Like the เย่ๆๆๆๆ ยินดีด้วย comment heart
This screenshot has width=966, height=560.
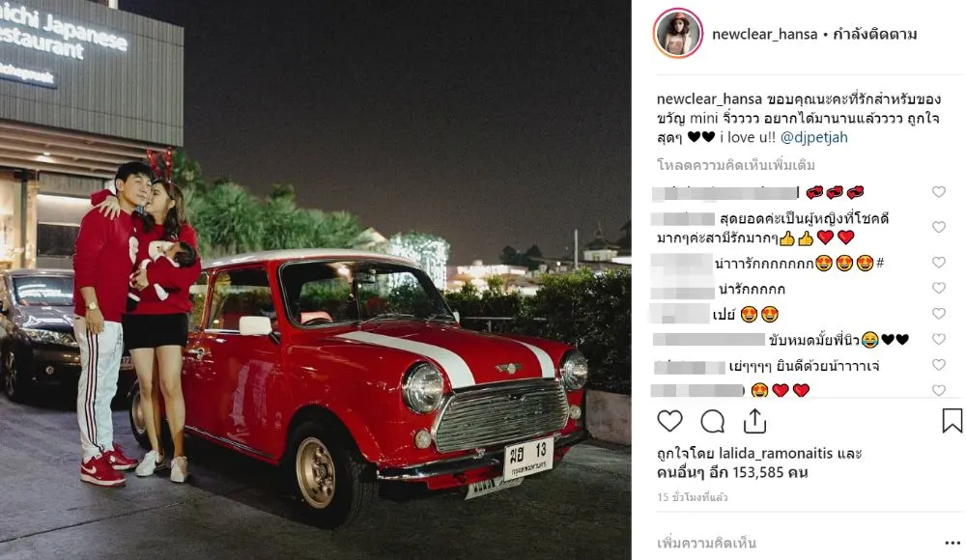point(938,365)
